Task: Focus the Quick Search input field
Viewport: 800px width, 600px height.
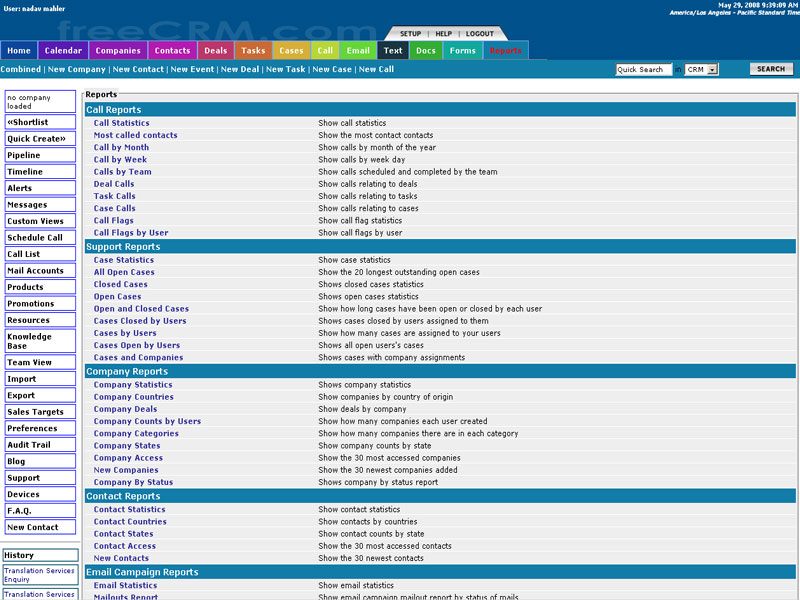Action: [643, 69]
